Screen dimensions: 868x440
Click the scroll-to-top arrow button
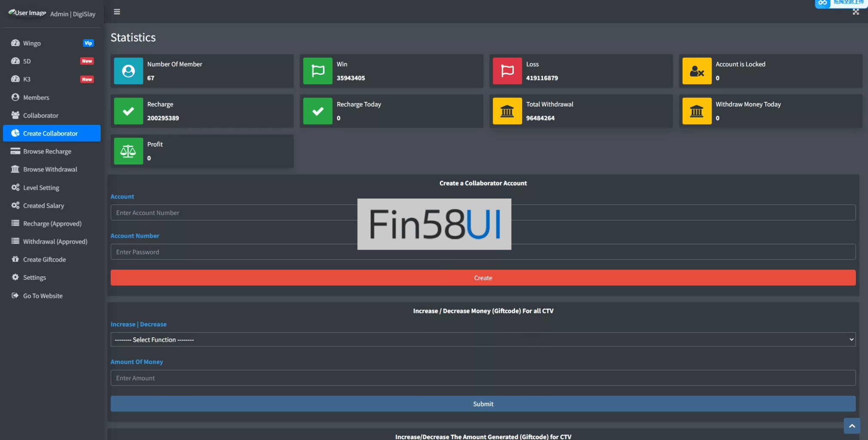[852, 426]
